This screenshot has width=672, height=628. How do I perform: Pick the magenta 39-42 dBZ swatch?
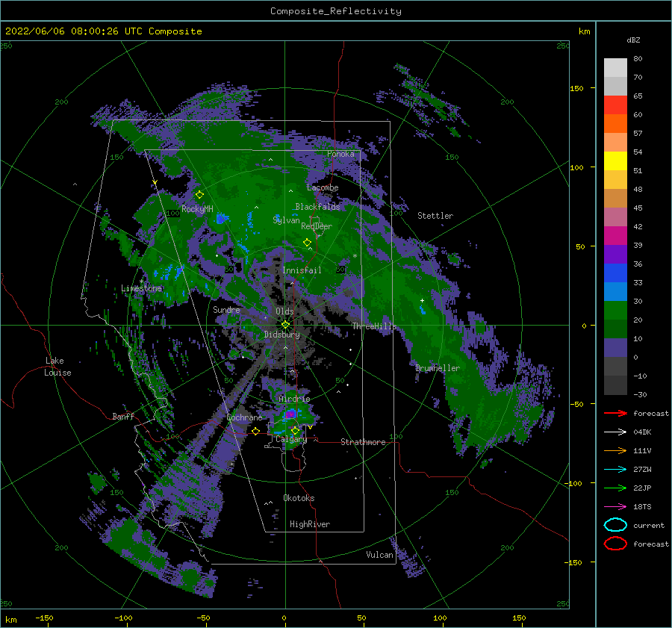pyautogui.click(x=615, y=236)
